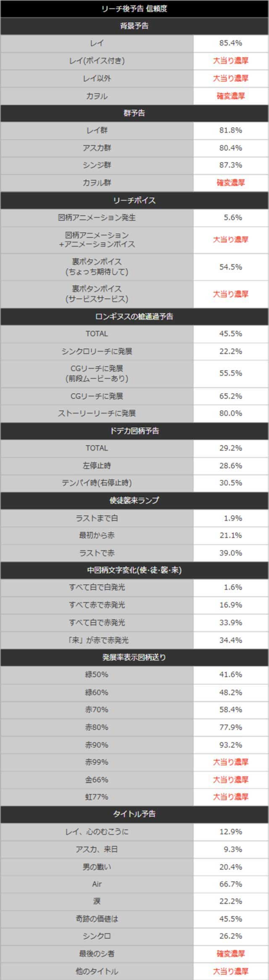Click the 使徒襲来ランプ section header
This screenshot has width=269, height=980.
[134, 501]
